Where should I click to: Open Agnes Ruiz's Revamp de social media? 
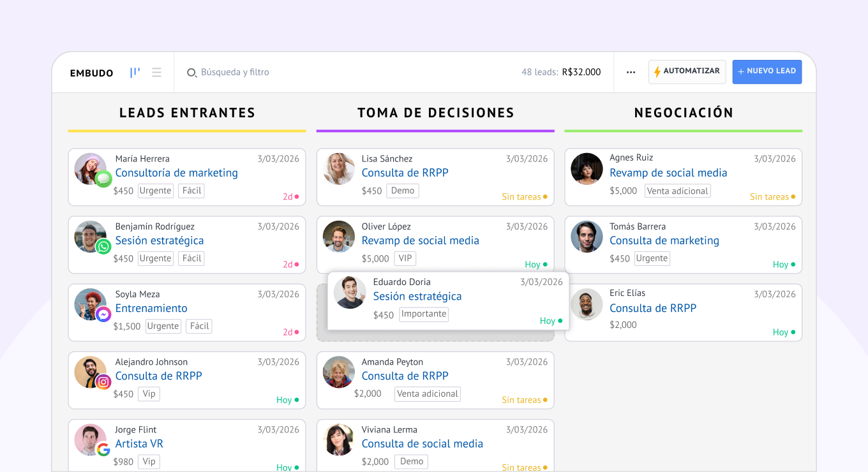[x=668, y=173]
